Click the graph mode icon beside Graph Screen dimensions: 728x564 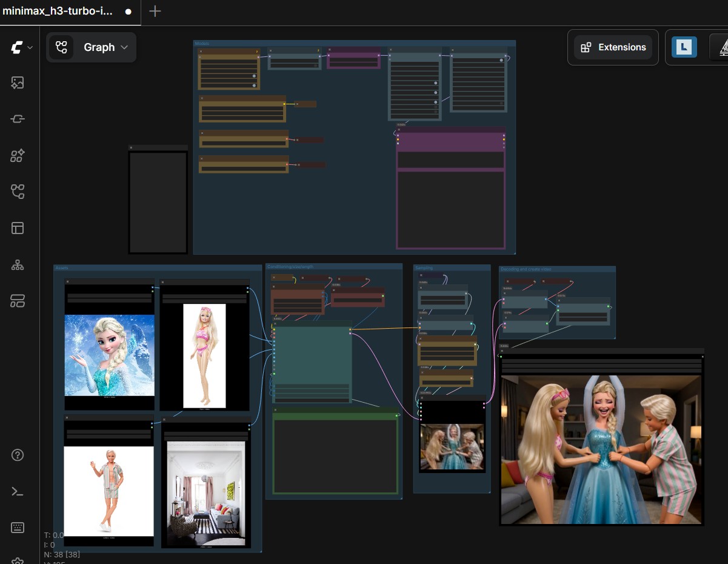pos(61,47)
